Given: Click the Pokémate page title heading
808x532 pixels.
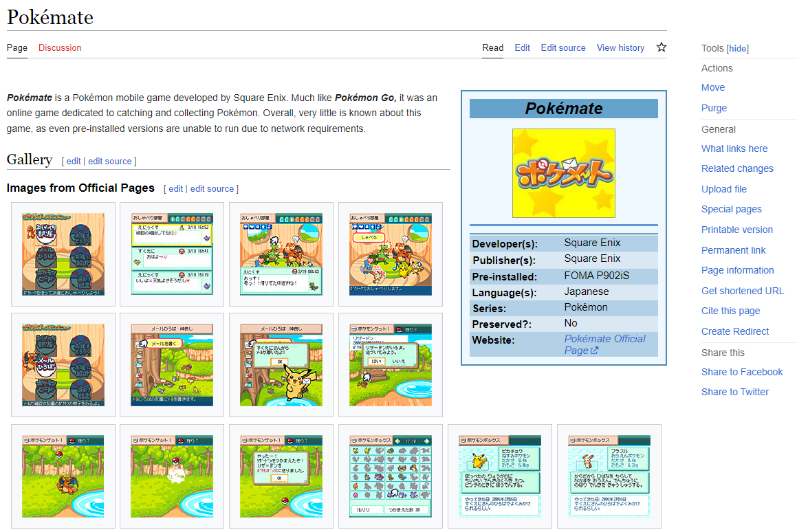Looking at the screenshot, I should point(50,17).
